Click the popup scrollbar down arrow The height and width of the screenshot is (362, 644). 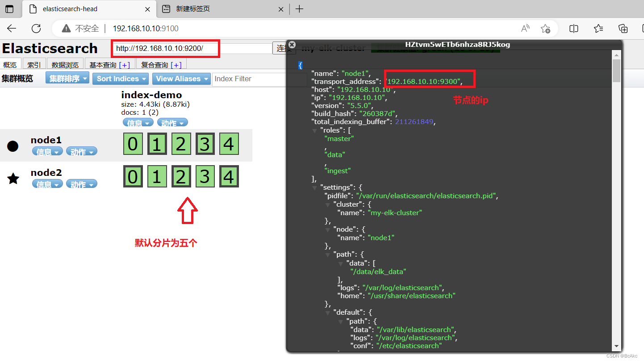pyautogui.click(x=616, y=346)
